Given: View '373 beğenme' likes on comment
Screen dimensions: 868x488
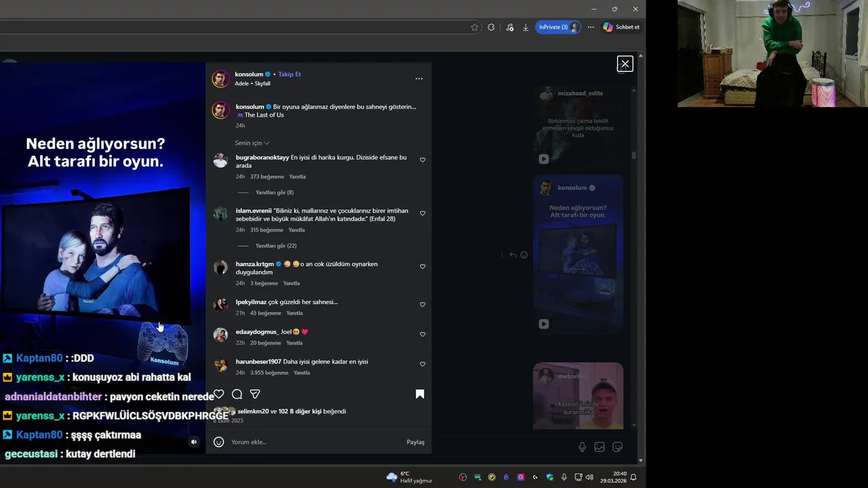Looking at the screenshot, I should pos(267,177).
